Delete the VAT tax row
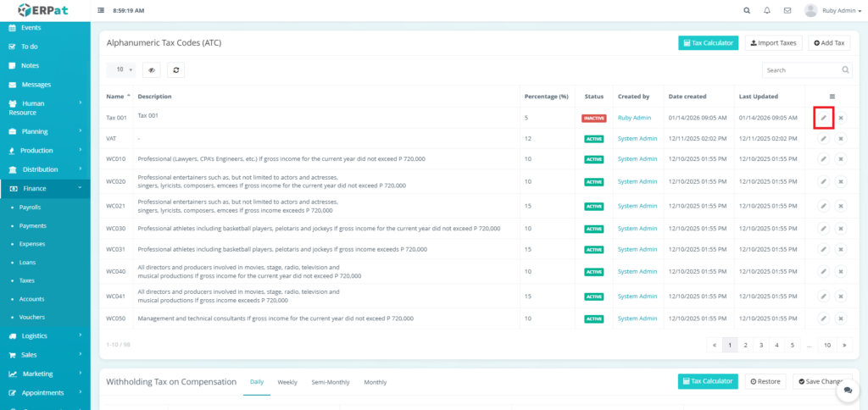The width and height of the screenshot is (868, 410). [x=841, y=138]
